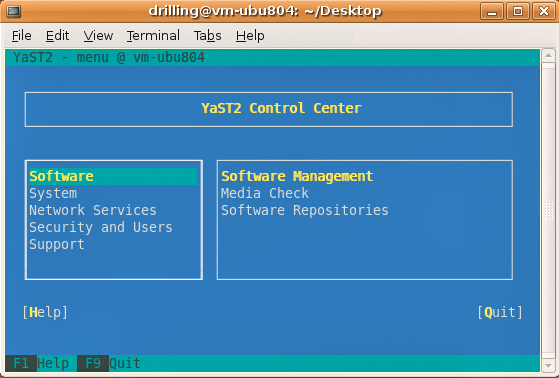Image resolution: width=559 pixels, height=378 pixels.
Task: Open the Software Repositories module
Action: [304, 210]
